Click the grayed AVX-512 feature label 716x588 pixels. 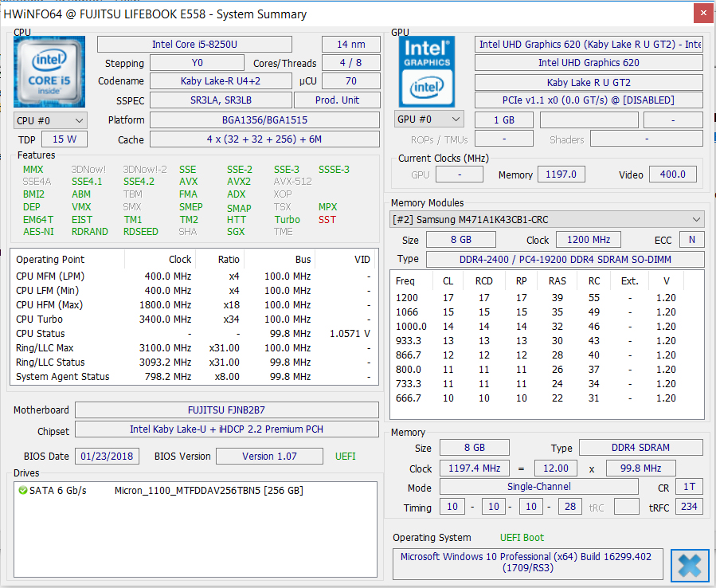pyautogui.click(x=293, y=182)
